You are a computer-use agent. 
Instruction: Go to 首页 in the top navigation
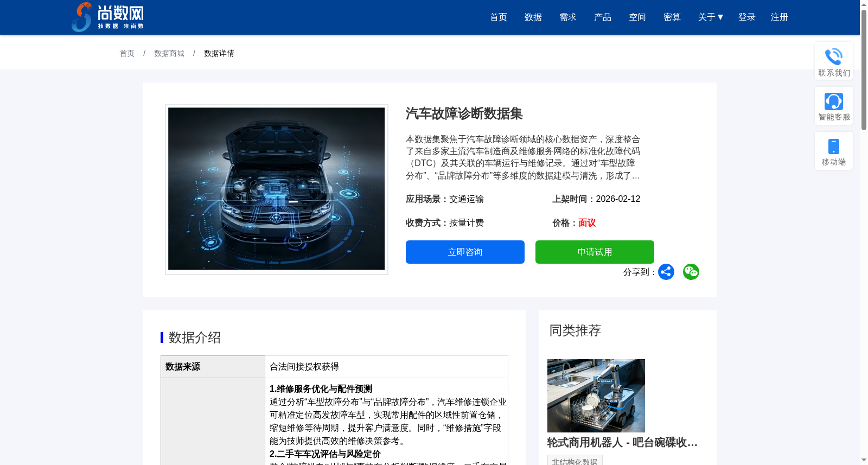(x=499, y=17)
